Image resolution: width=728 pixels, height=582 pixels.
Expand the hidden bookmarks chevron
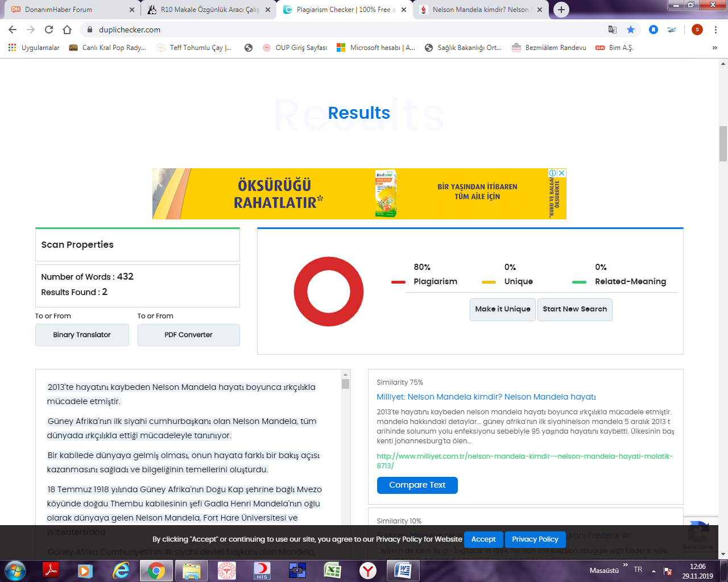click(x=715, y=48)
